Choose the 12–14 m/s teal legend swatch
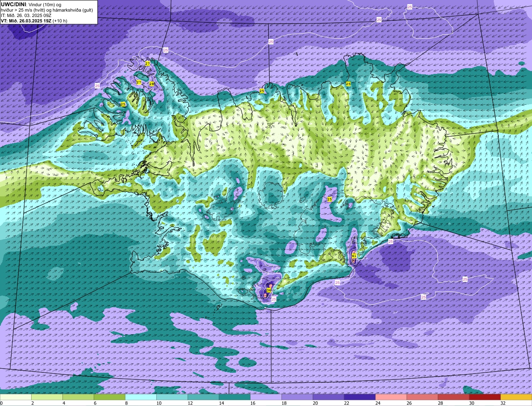 click(x=203, y=397)
